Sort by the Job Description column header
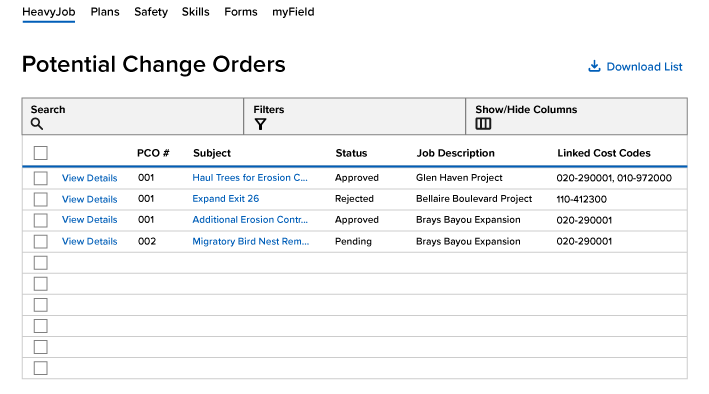709x394 pixels. (455, 153)
